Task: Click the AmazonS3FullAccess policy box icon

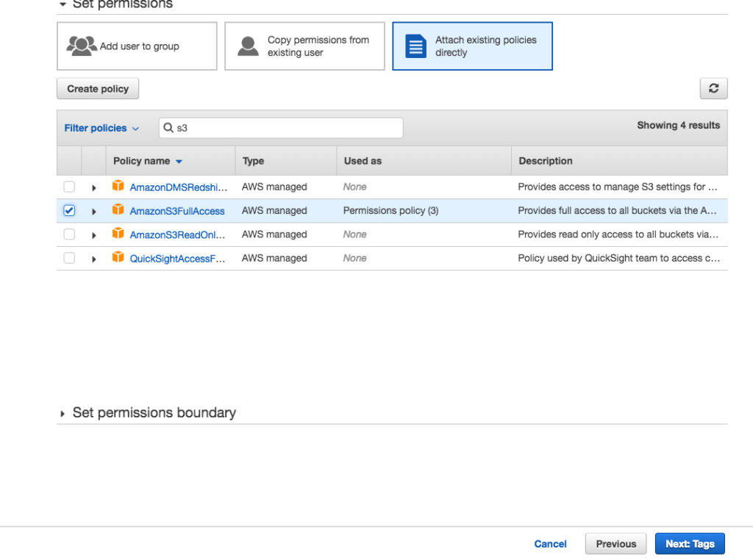Action: coord(118,209)
